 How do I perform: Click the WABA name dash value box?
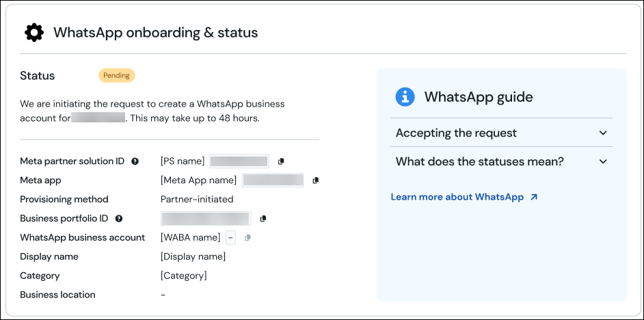[231, 238]
